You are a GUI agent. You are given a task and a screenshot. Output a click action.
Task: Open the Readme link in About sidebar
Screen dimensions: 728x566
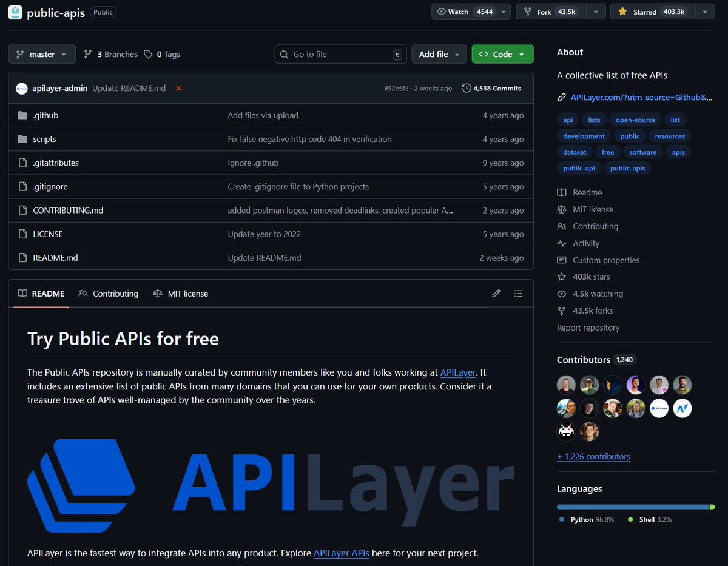click(x=579, y=192)
